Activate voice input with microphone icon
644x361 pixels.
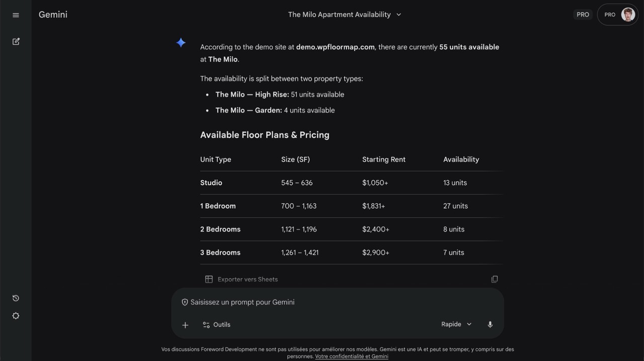click(490, 324)
